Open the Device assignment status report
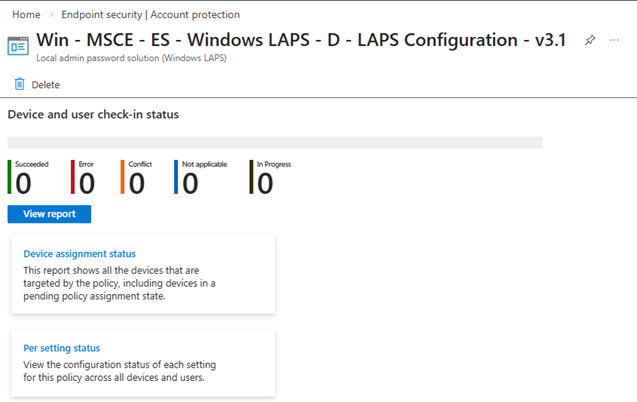The image size is (637, 402). click(x=79, y=254)
